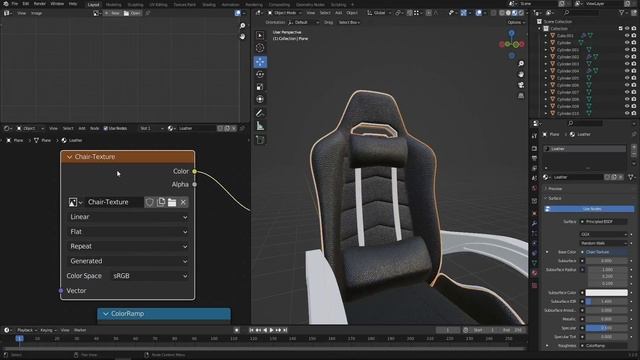Click the New image button in image editor
640x360 pixels.
(112, 13)
